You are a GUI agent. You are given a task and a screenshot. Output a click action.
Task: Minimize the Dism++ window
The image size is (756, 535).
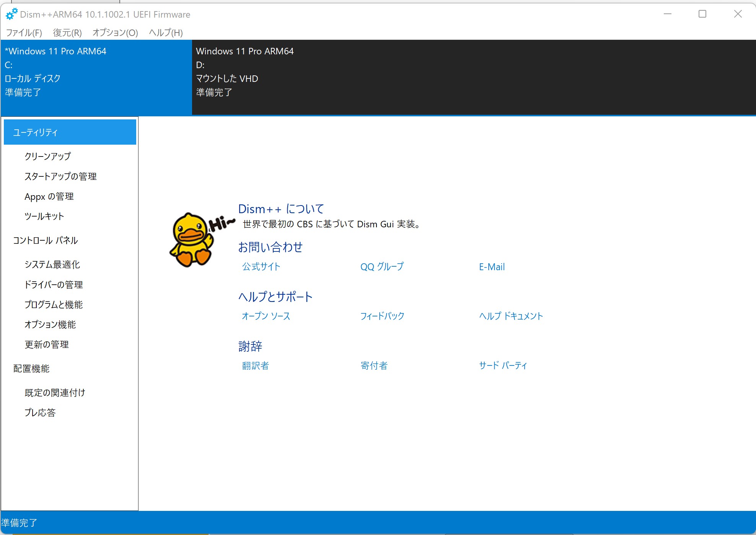pyautogui.click(x=668, y=14)
